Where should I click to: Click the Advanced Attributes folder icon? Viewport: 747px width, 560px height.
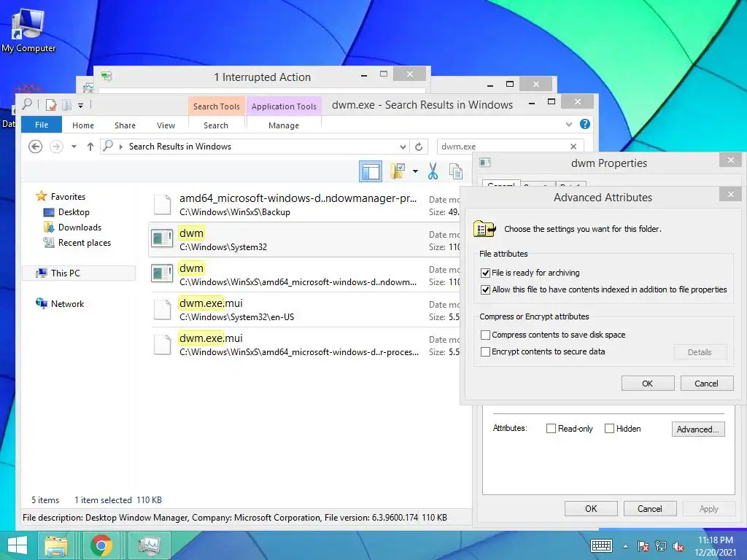[484, 228]
